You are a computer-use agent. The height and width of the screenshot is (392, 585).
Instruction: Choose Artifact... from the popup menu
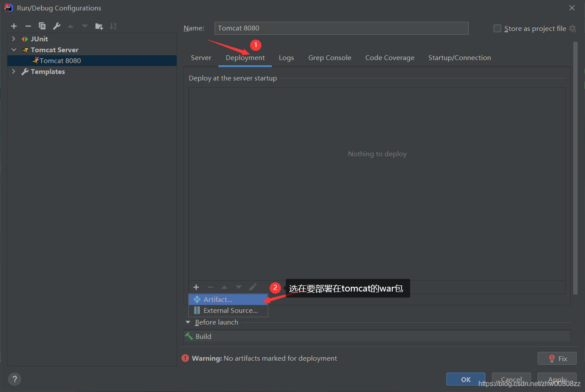[228, 299]
